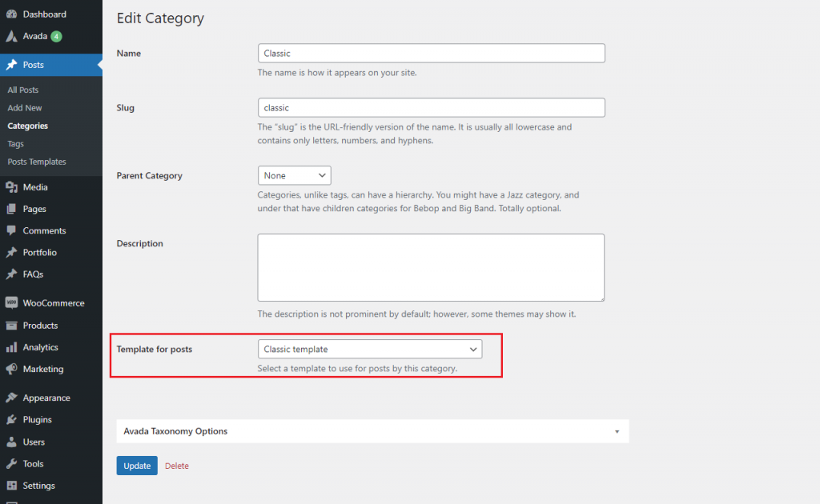Viewport: 820px width, 504px height.
Task: Open the Analytics menu label
Action: pyautogui.click(x=40, y=347)
